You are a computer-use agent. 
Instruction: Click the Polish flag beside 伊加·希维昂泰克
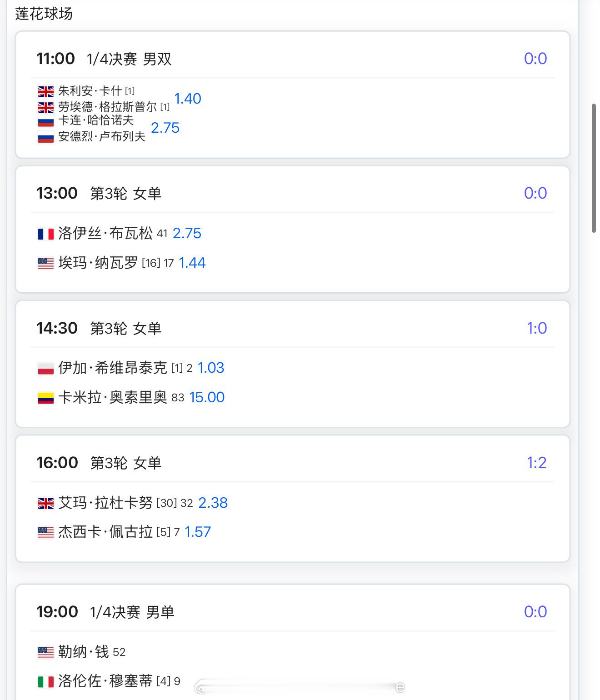[x=45, y=369]
